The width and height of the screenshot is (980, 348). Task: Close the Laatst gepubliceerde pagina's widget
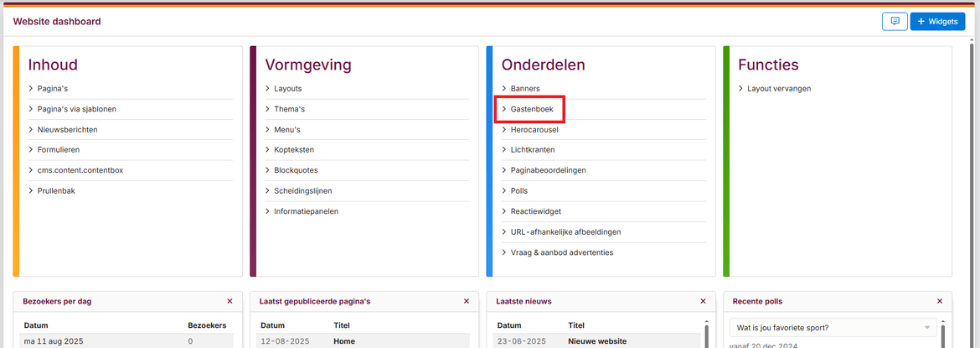pyautogui.click(x=467, y=301)
